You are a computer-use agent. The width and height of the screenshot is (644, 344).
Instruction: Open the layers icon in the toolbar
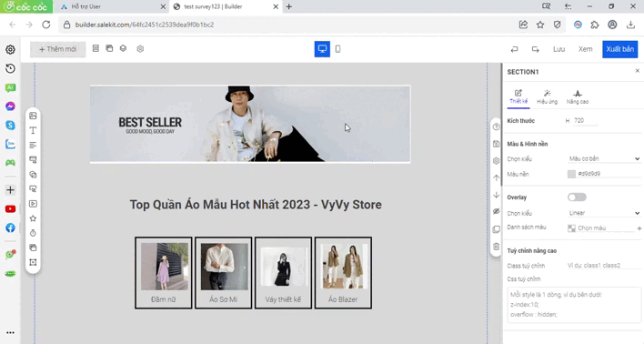[123, 48]
